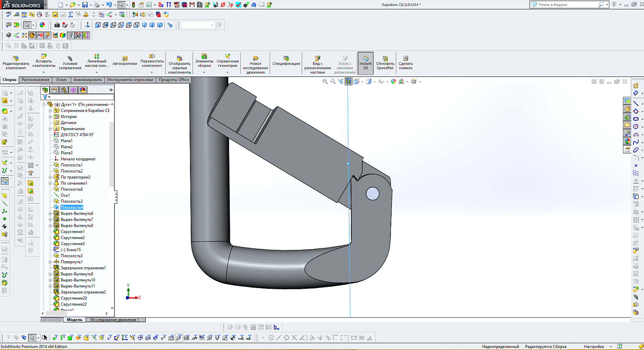Click Edit Component (Редактировать компонент) button
The image size is (644, 350).
point(16,62)
